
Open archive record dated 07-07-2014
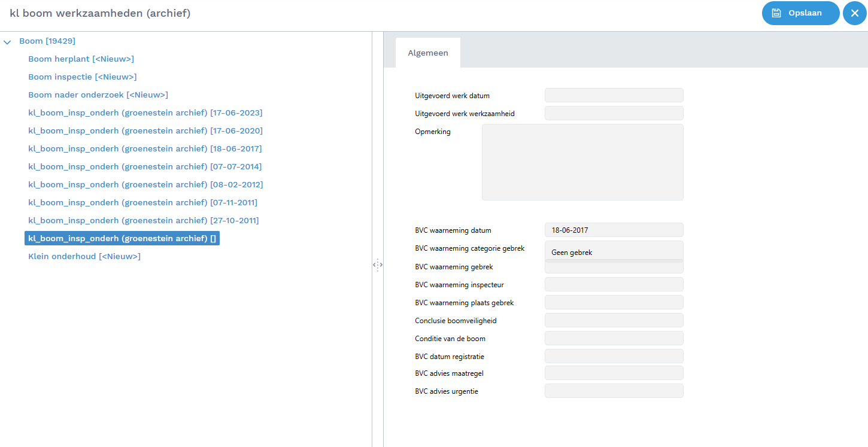(145, 167)
